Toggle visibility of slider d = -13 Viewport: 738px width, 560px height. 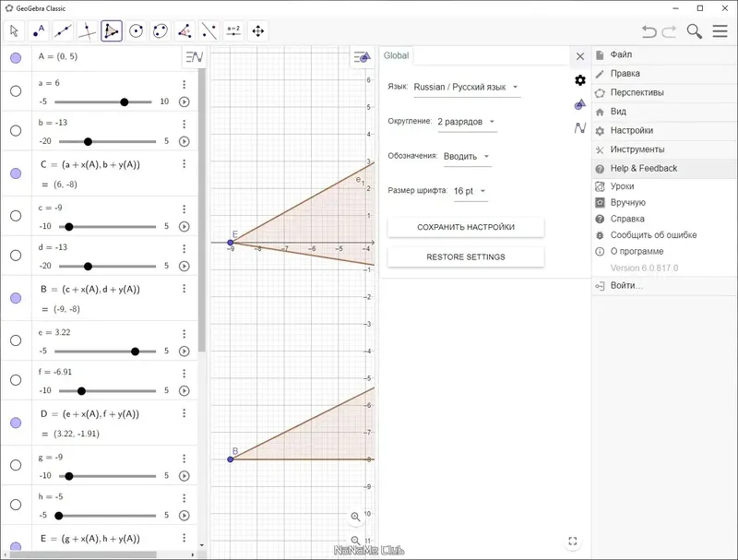click(x=16, y=255)
